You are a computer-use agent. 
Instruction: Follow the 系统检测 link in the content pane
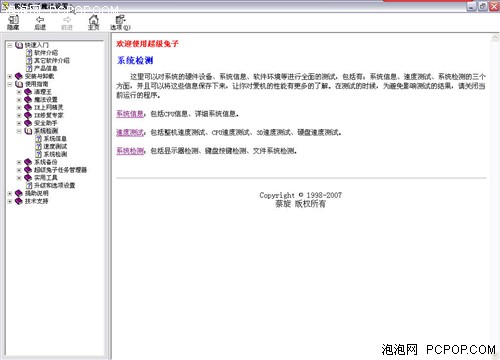coord(130,151)
